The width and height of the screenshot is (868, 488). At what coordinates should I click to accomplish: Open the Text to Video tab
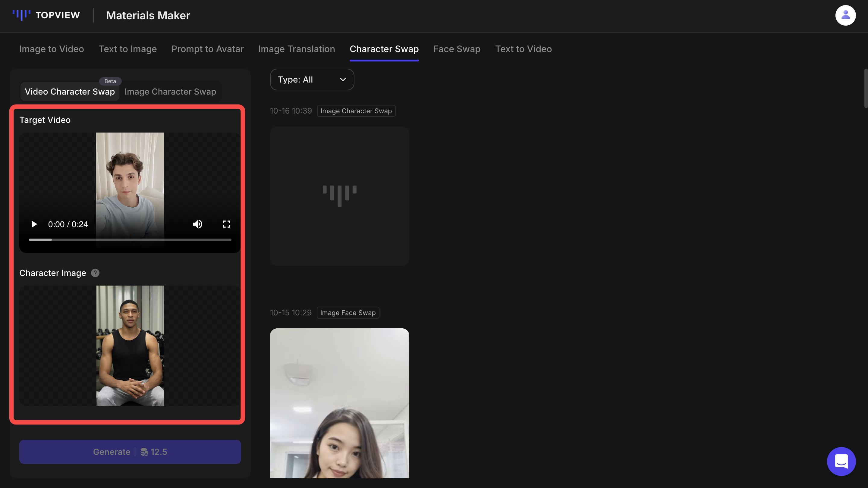(x=523, y=49)
